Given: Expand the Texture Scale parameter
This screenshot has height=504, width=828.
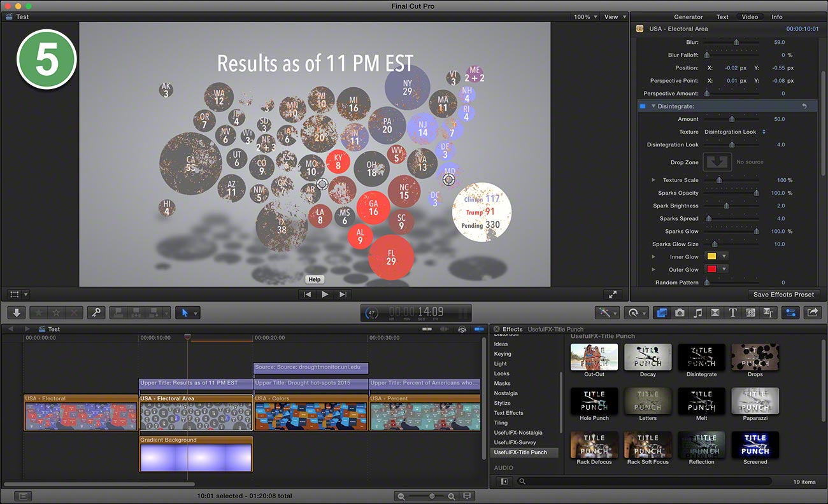Looking at the screenshot, I should [x=653, y=180].
